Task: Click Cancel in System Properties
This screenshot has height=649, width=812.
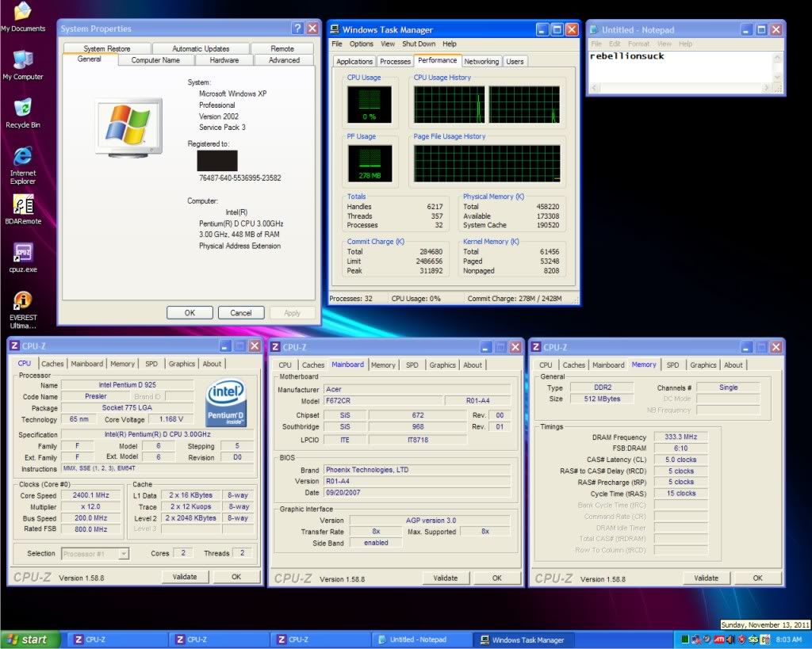Action: pyautogui.click(x=241, y=312)
